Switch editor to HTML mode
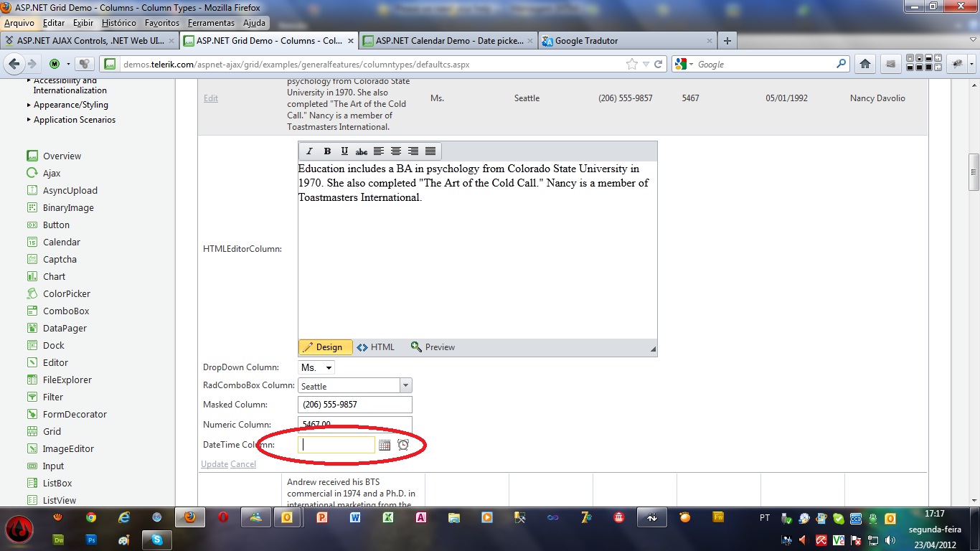 pyautogui.click(x=376, y=347)
